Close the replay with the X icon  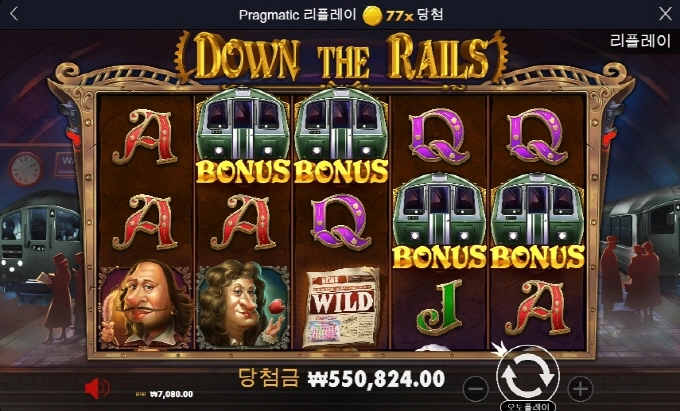click(665, 14)
